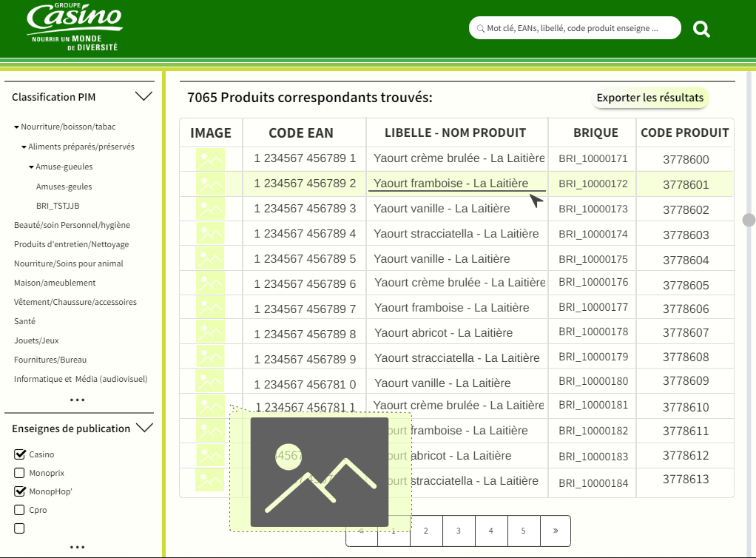The width and height of the screenshot is (756, 558).
Task: Collapse Enseignes de publication chevron
Action: point(145,428)
